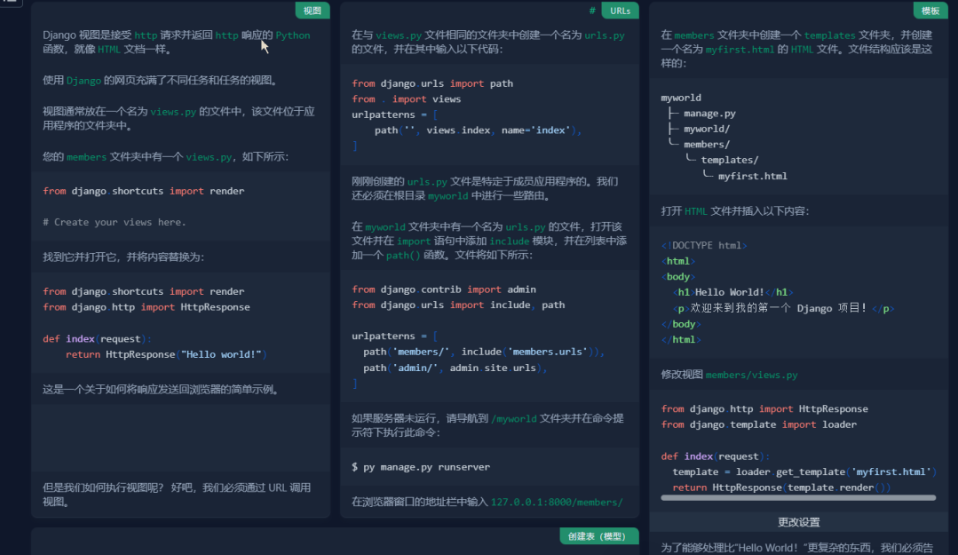Click the 但是我们如何执行视图呢 paragraph
Screen dimensions: 958x555
click(x=177, y=494)
